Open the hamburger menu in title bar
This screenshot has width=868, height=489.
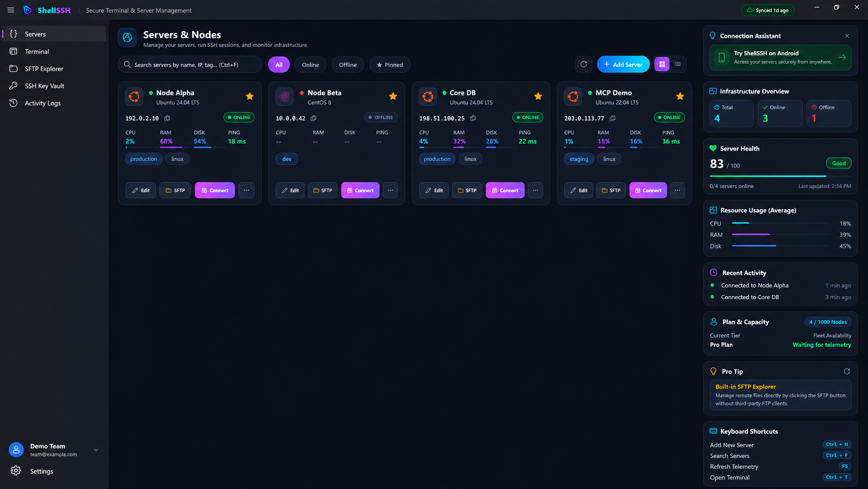coord(11,10)
